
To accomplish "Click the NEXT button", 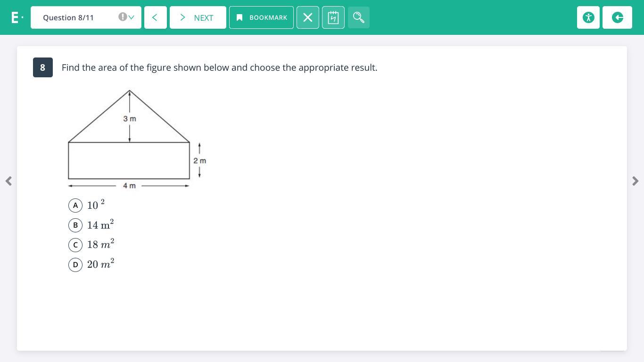I will tap(198, 17).
